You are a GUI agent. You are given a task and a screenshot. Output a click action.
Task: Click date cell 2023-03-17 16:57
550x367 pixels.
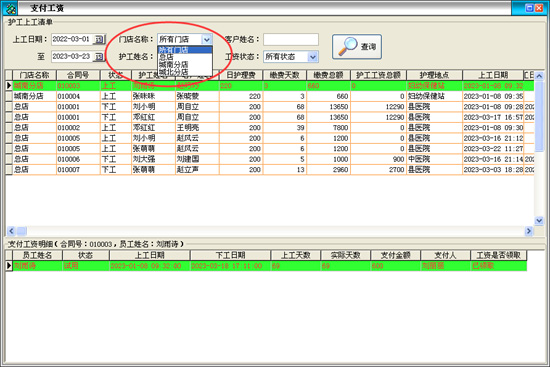tap(493, 117)
